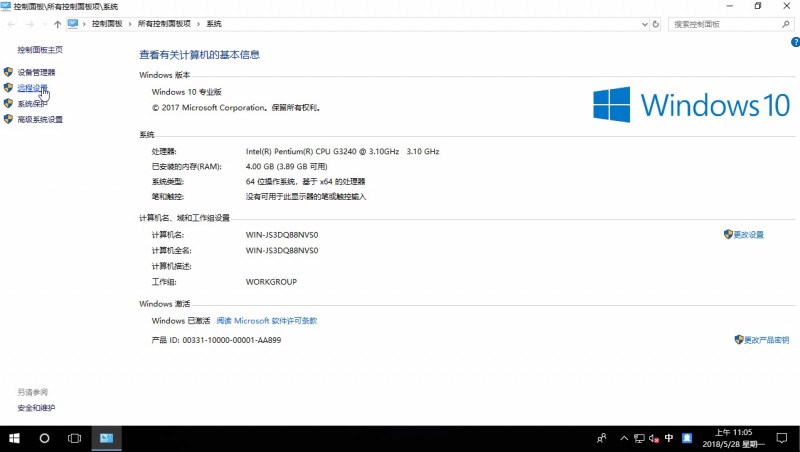Viewport: 800px width, 452px height.
Task: Click the network icon in tray
Action: [639, 438]
